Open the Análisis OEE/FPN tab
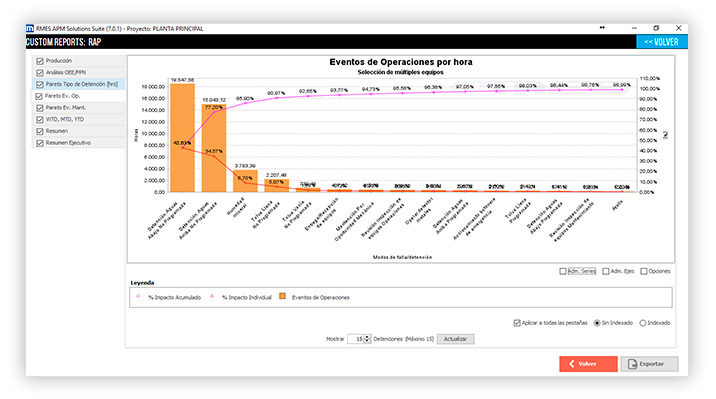Image resolution: width=716 pixels, height=399 pixels. pyautogui.click(x=79, y=73)
